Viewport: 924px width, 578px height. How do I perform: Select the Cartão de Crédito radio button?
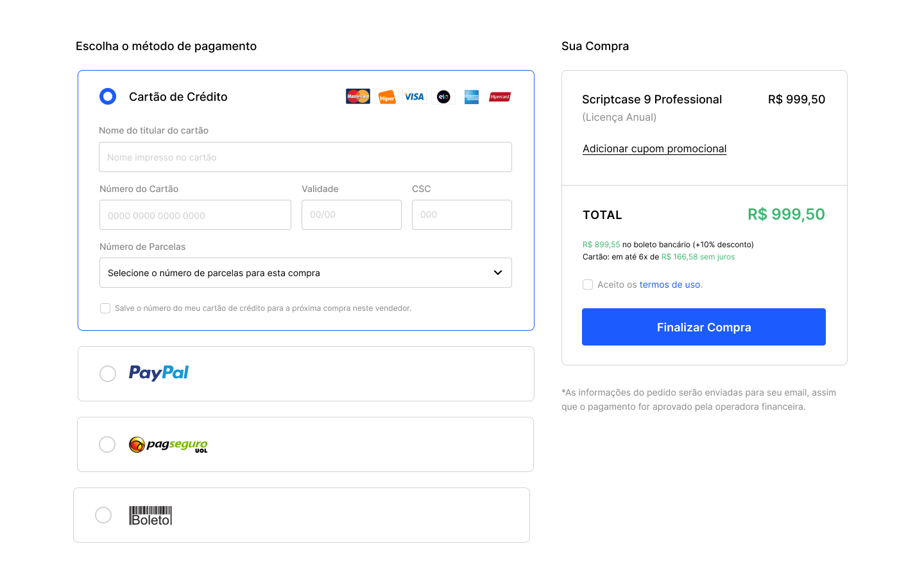[108, 97]
